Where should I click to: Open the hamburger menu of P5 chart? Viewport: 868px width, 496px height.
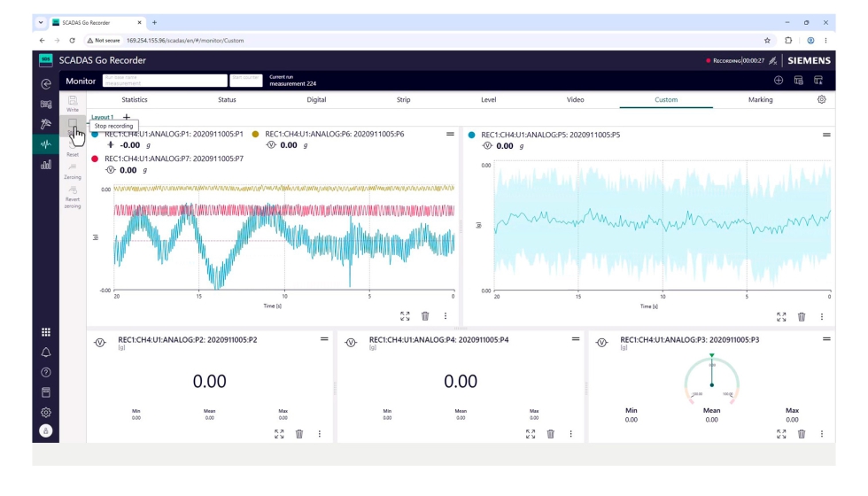(x=826, y=135)
